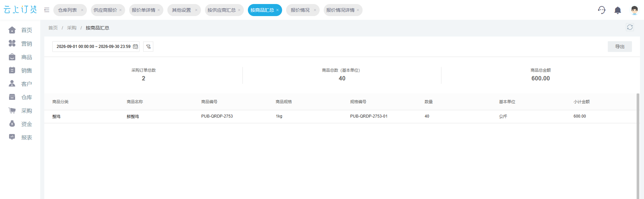Click the 整鸡 category cell
Image resolution: width=644 pixels, height=199 pixels.
(56, 116)
